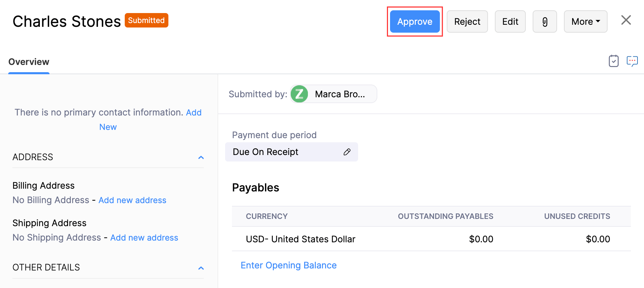This screenshot has width=644, height=288.
Task: Collapse the ADDRESS section
Action: click(201, 157)
